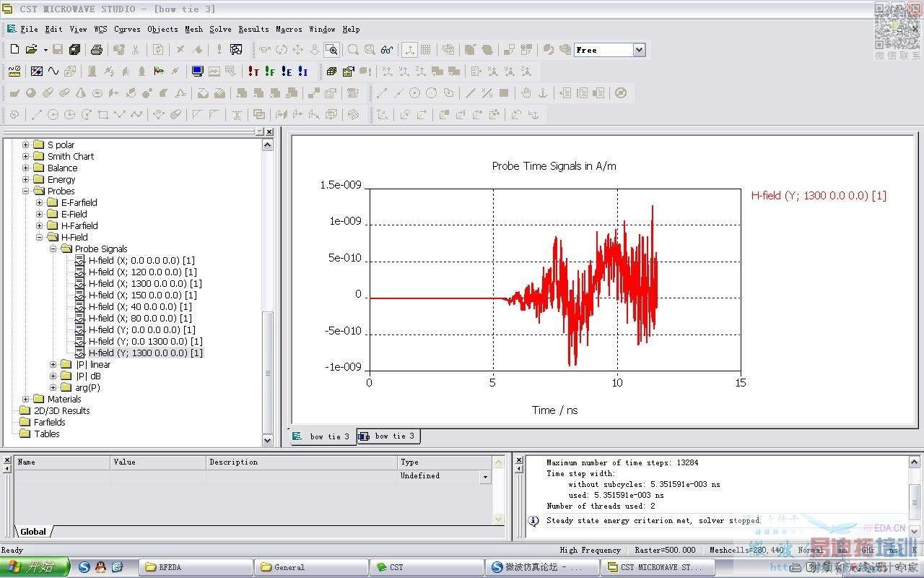Image resolution: width=924 pixels, height=578 pixels.
Task: Toggle the working plane grid button
Action: point(426,50)
